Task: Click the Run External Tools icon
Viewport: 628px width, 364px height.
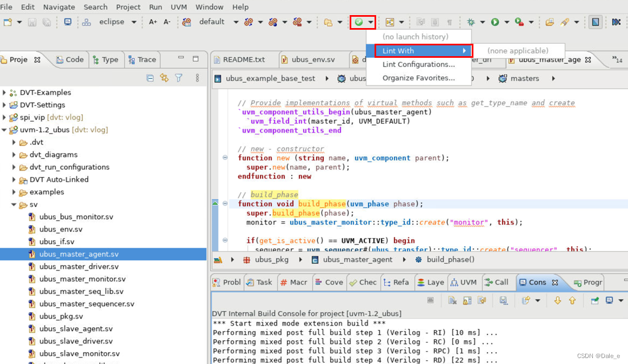Action: (519, 22)
